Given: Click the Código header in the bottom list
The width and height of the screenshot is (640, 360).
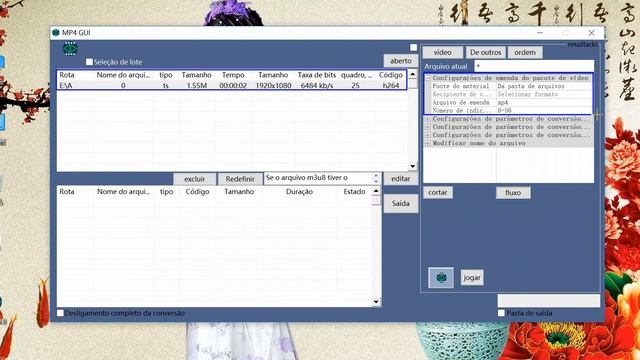Looking at the screenshot, I should [197, 191].
